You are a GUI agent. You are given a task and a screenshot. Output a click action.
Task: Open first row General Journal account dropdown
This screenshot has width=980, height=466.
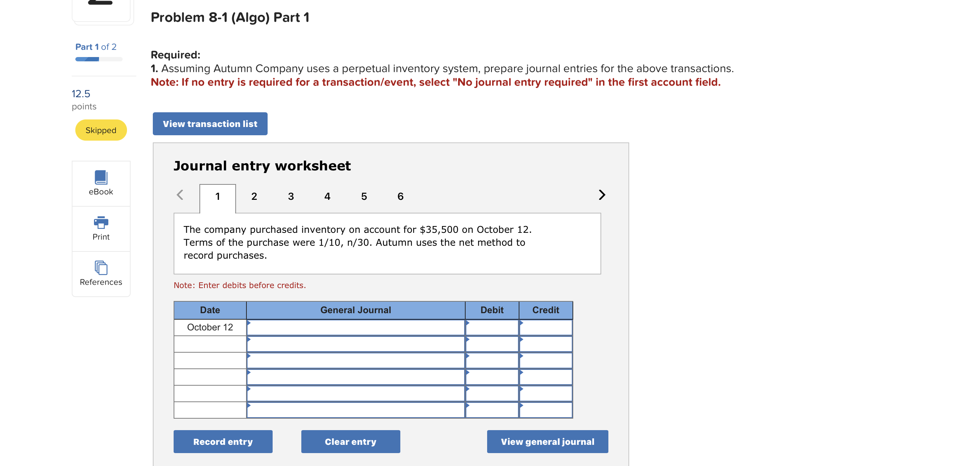pos(355,328)
